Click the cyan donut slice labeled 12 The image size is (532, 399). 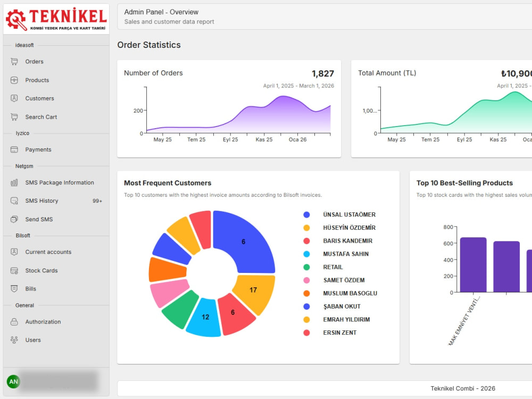coord(204,318)
